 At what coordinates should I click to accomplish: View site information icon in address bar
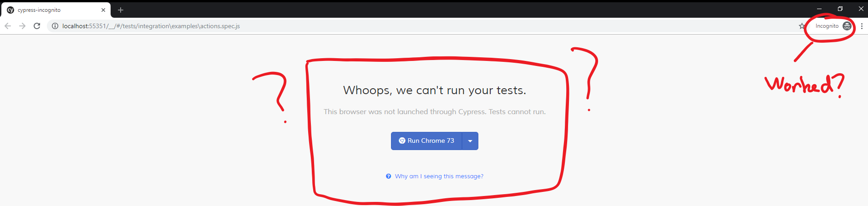click(55, 26)
